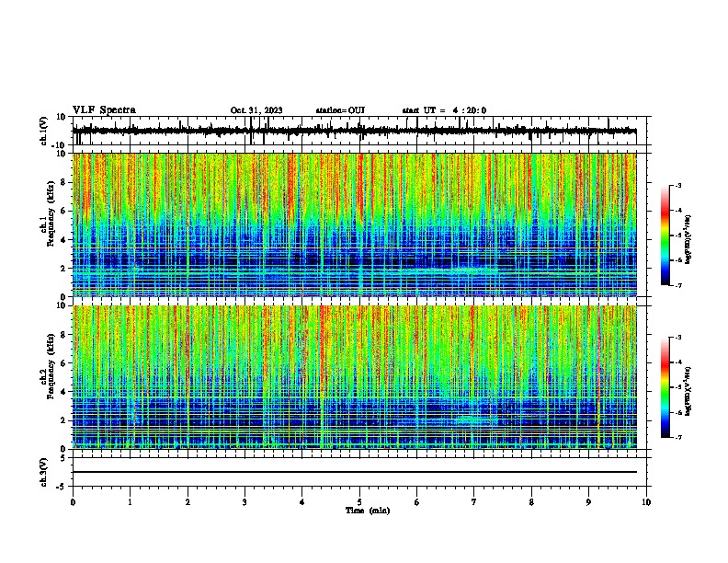728x563 pixels.
Task: Click the ch.2 'Frequency (kHz)' axis label
Action: (x=51, y=366)
